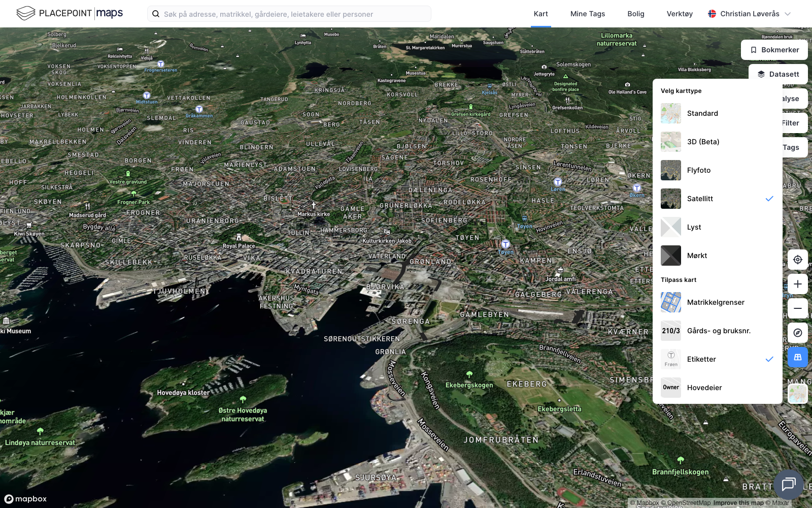Click the Kiwi Skøyen shop icon
The image size is (812, 508).
point(29,225)
